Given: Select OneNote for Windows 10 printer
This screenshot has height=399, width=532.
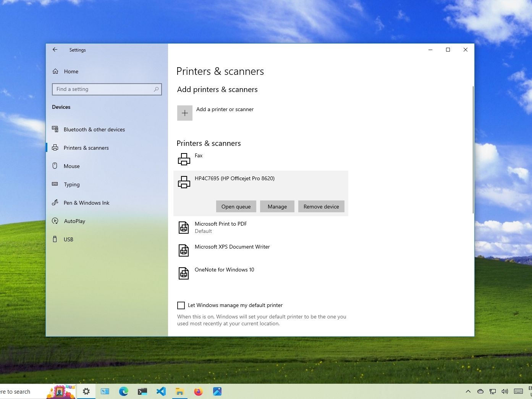Looking at the screenshot, I should (261, 273).
